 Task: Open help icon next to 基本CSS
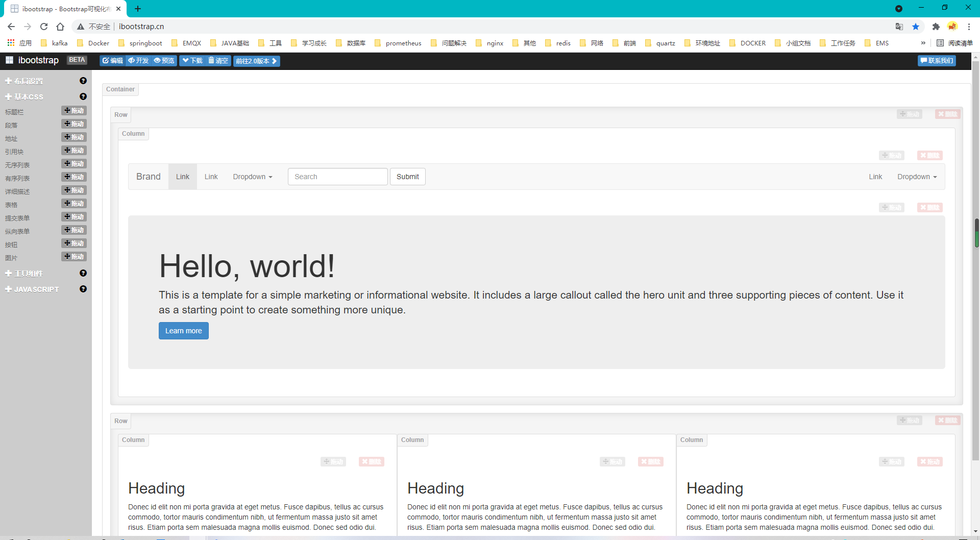coord(83,96)
